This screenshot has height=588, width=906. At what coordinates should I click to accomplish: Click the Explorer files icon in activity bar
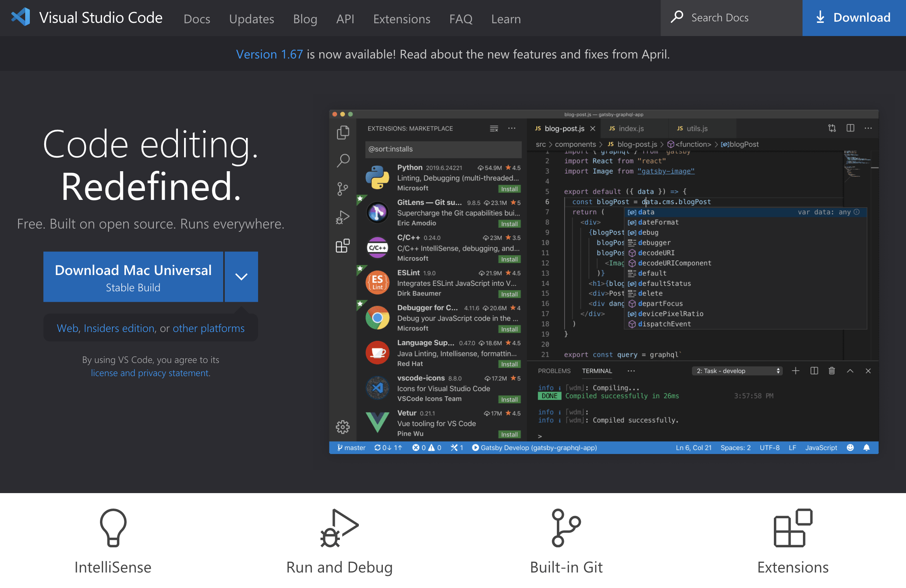[343, 132]
